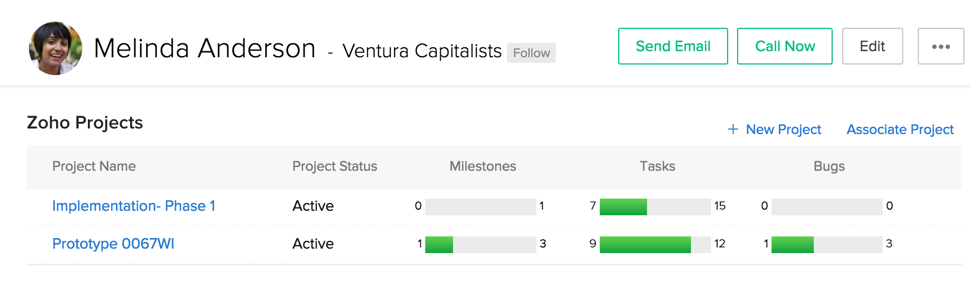
Task: Sort by the Project Name column header
Action: 94,166
